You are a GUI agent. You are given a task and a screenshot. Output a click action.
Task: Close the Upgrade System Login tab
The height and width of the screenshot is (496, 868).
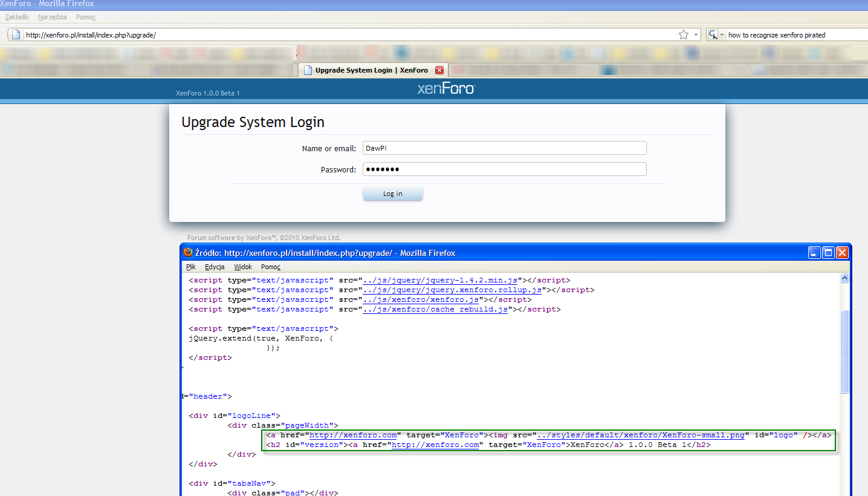[x=439, y=70]
